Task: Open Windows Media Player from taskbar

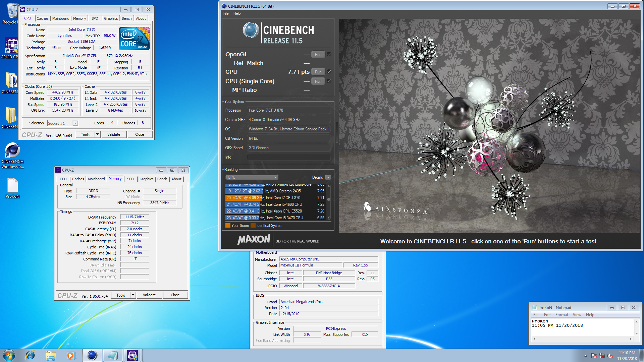Action: point(71,355)
